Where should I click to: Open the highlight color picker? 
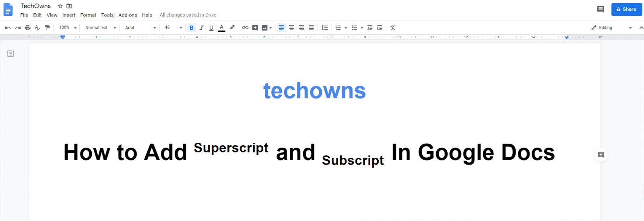click(232, 28)
